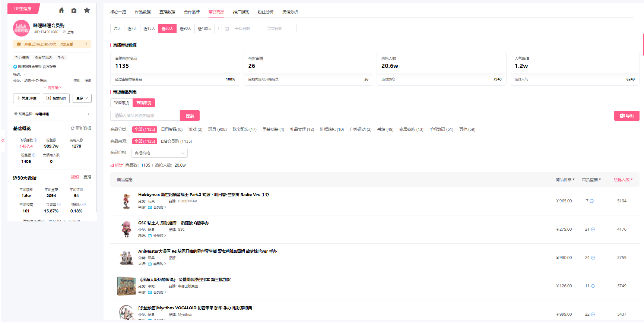This screenshot has width=644, height=322.
Task: Expand live count 22 icon for Myethos
Action: 593,315
